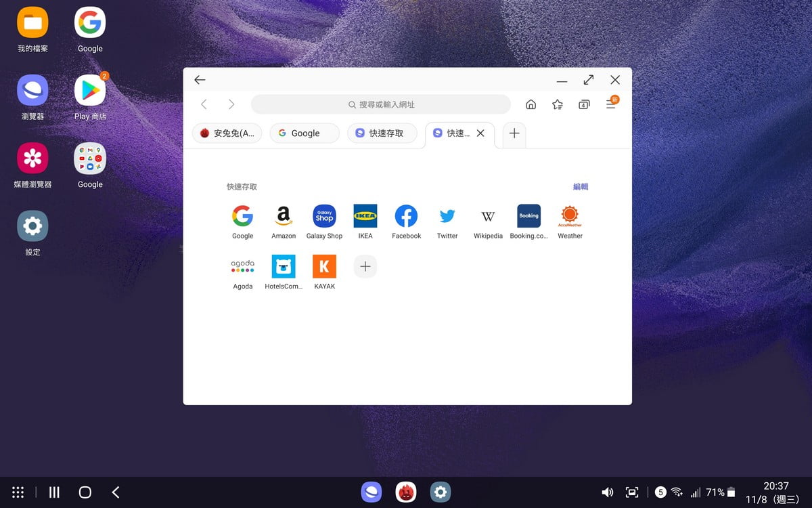Open the apps grid in taskbar

coord(18,492)
